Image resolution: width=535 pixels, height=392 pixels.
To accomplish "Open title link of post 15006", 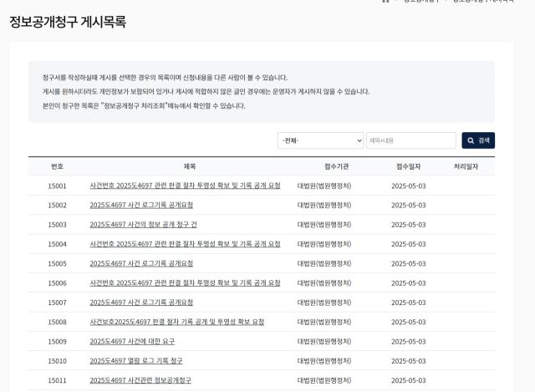I will pos(185,283).
